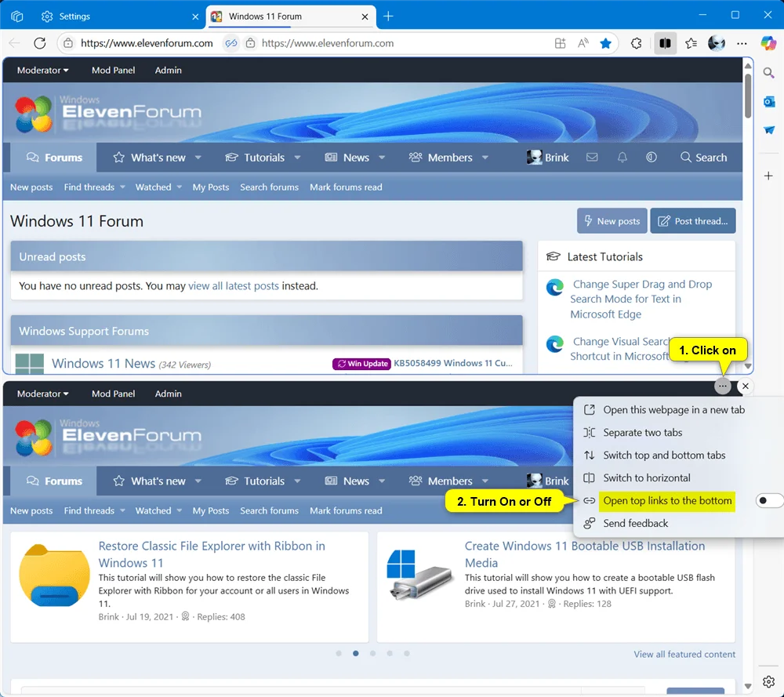784x697 pixels.
Task: Select the fourth featured content carousel dot
Action: coord(390,654)
